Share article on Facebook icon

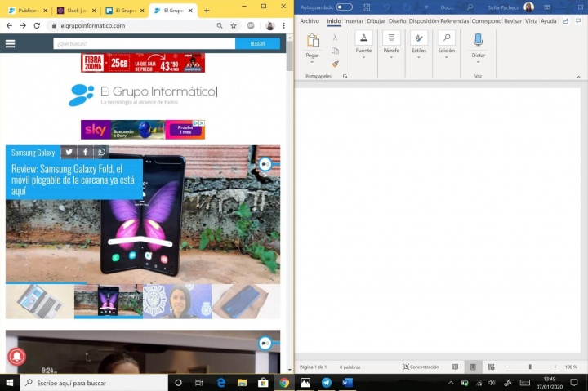coord(86,152)
